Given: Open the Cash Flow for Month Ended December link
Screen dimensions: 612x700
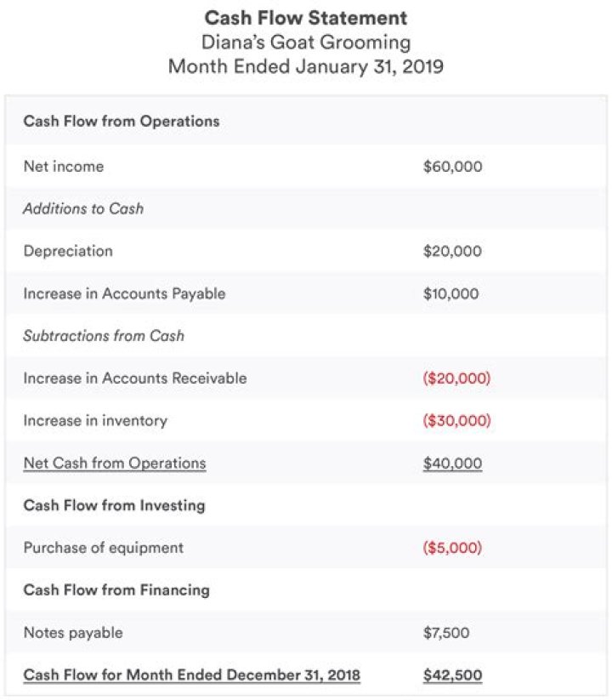Looking at the screenshot, I should pos(192,675).
